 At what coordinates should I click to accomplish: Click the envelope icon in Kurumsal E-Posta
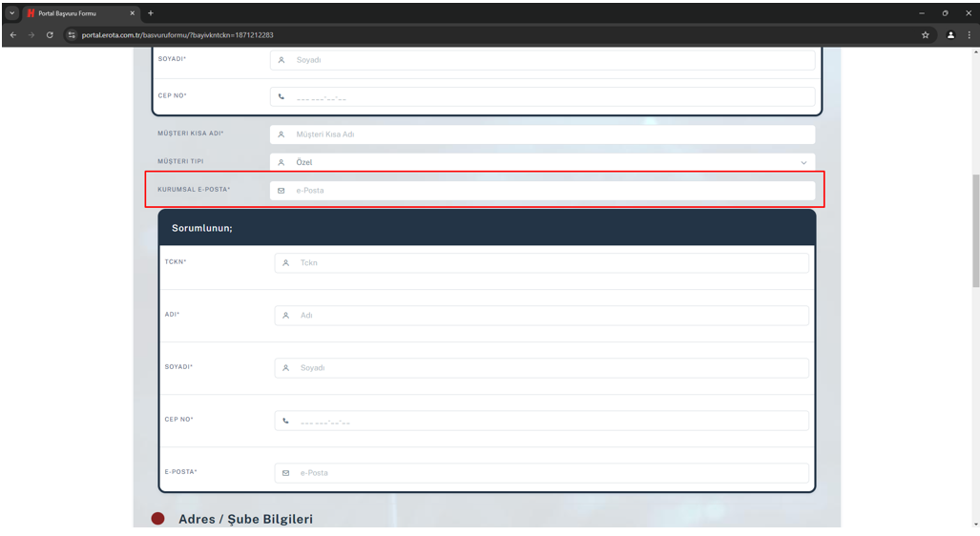tap(281, 191)
